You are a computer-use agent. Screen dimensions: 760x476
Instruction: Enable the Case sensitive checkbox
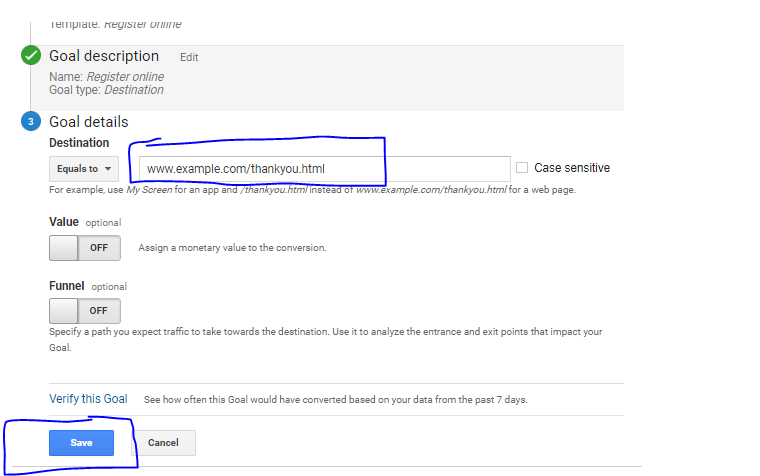click(522, 168)
